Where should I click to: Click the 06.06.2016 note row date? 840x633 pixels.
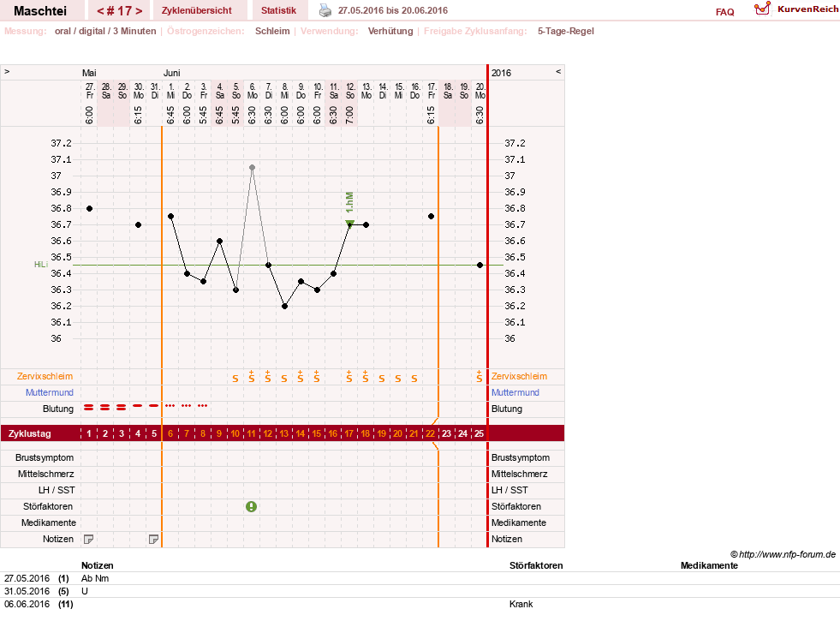pyautogui.click(x=27, y=604)
